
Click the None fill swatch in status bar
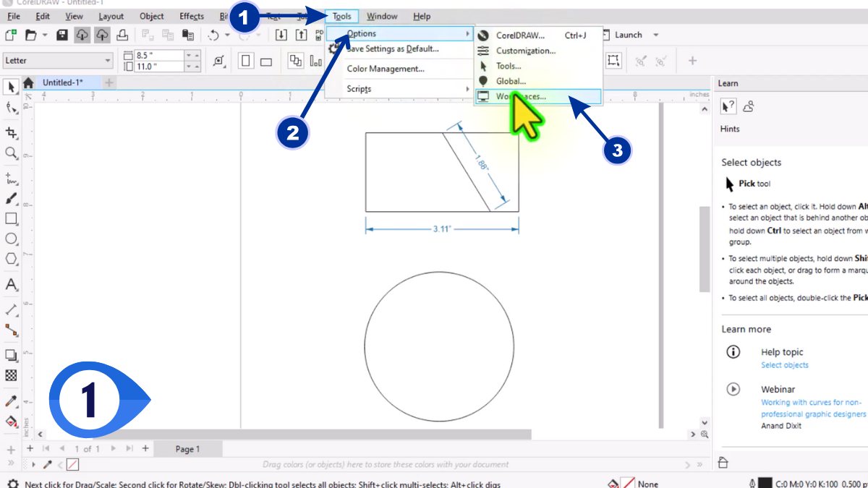click(x=629, y=483)
